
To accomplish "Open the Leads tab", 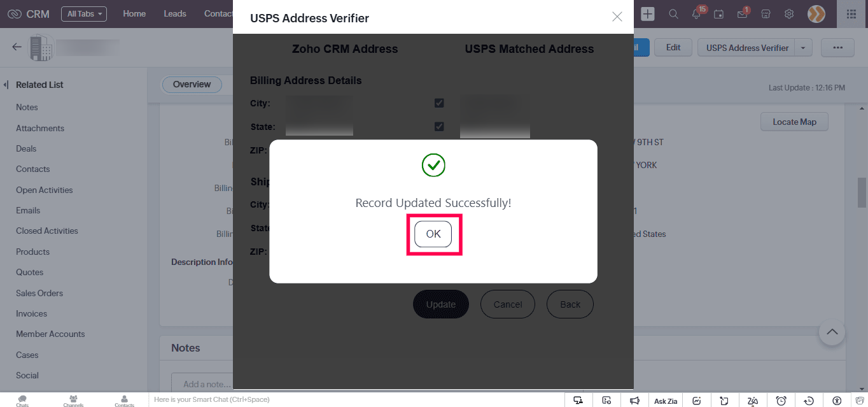I will click(175, 14).
